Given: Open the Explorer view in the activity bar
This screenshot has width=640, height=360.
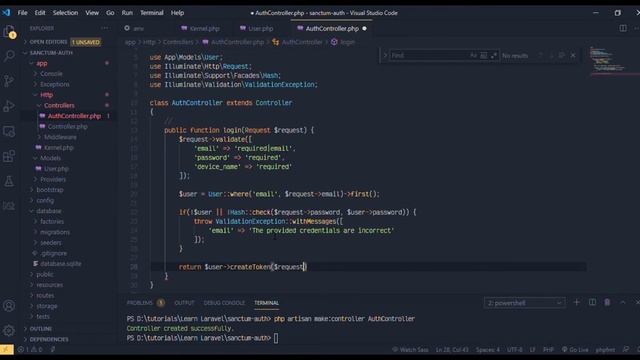Looking at the screenshot, I should pos(9,31).
